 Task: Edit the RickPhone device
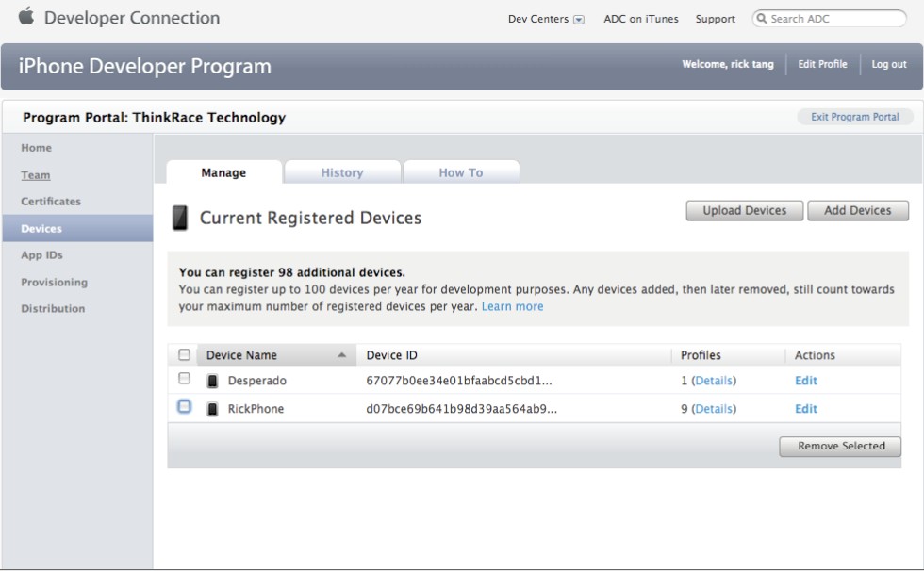(806, 409)
